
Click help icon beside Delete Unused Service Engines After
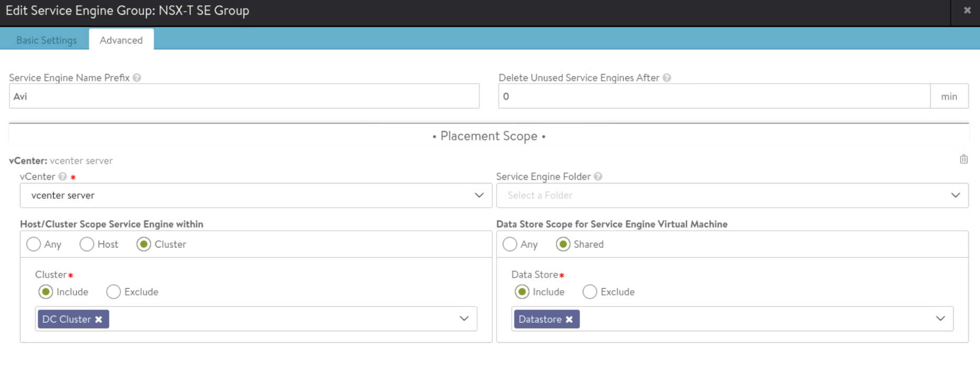pyautogui.click(x=666, y=78)
